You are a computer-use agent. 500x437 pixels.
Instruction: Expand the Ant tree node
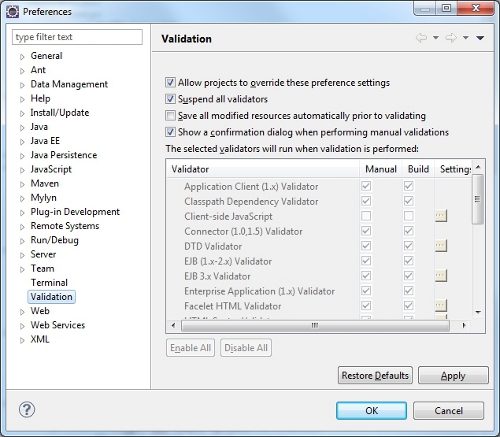22,71
